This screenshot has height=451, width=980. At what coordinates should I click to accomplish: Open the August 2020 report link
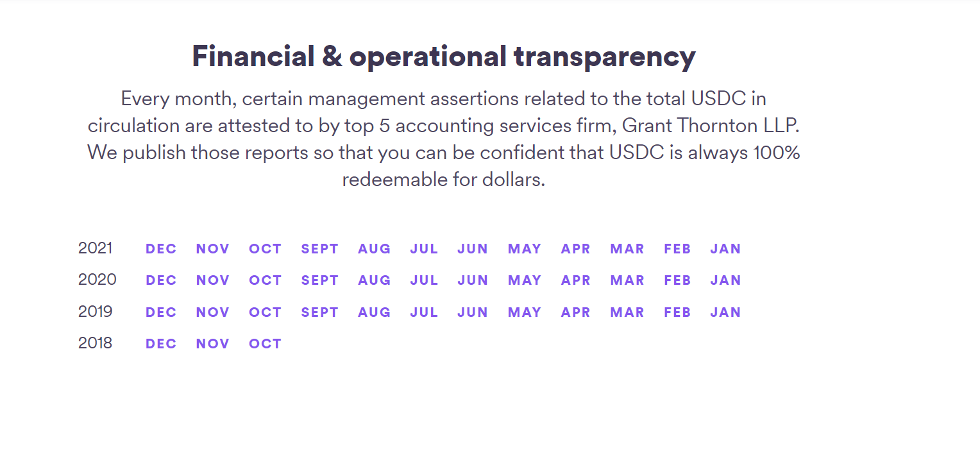pos(375,280)
